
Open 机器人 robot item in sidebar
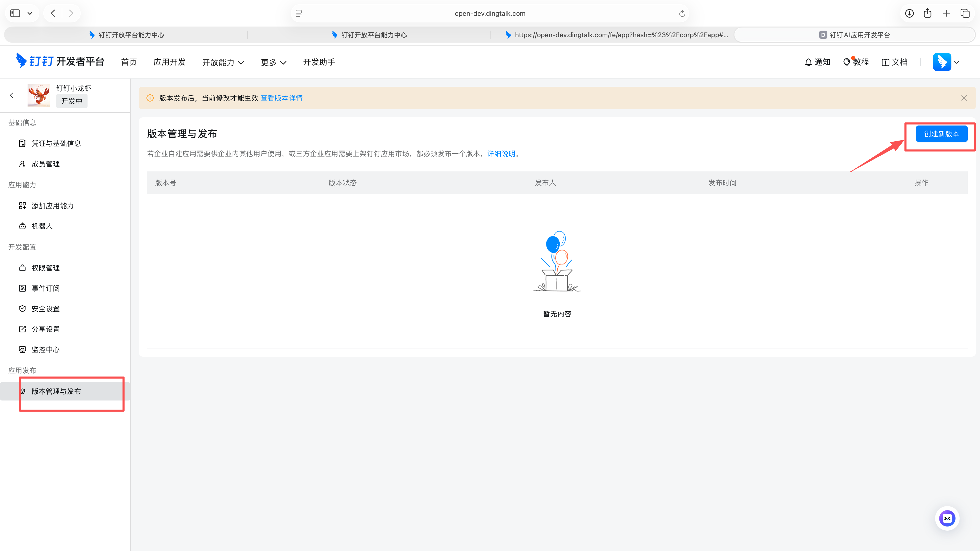click(42, 226)
